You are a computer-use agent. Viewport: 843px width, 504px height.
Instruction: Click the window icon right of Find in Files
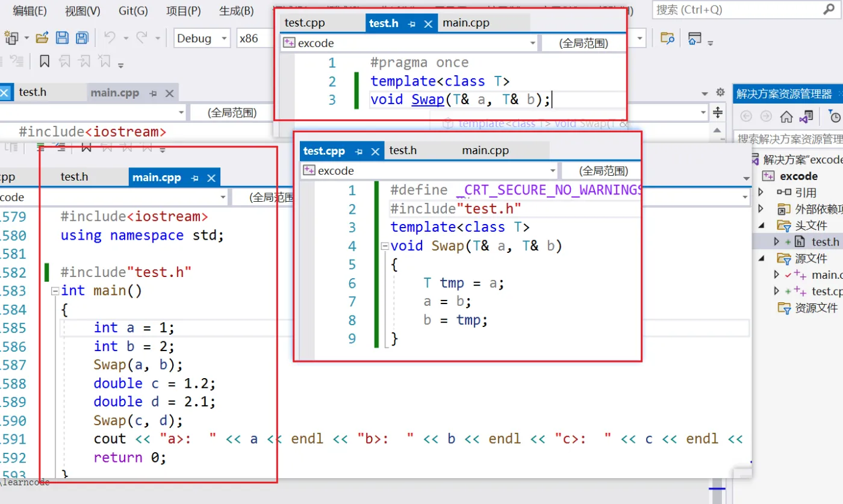click(695, 39)
